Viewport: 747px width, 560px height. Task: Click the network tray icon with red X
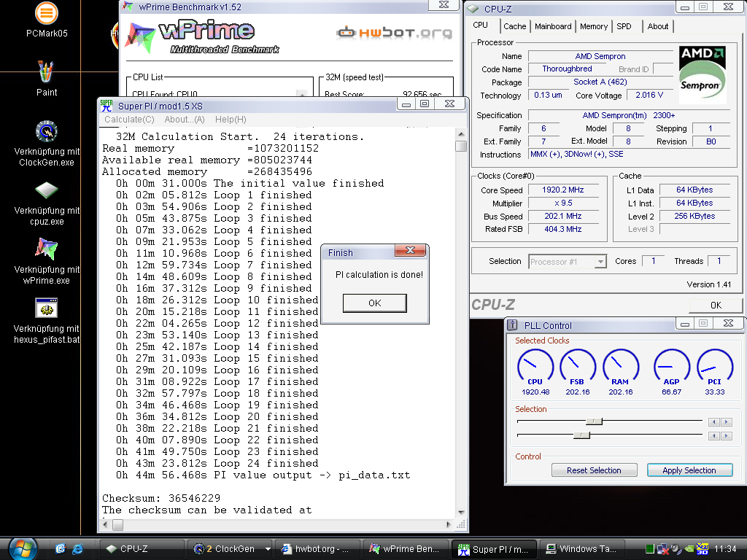(x=662, y=549)
